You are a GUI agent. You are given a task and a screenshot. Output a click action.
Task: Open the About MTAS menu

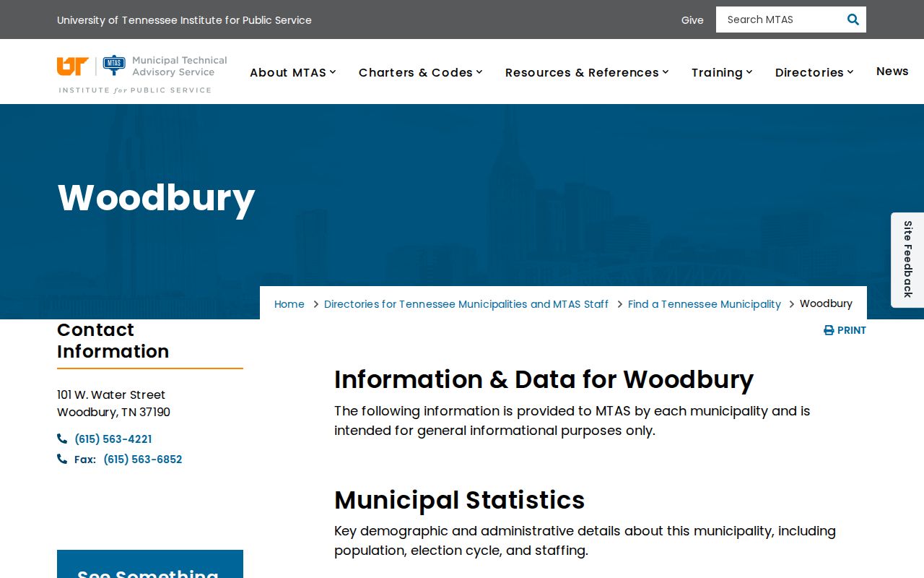click(x=288, y=72)
